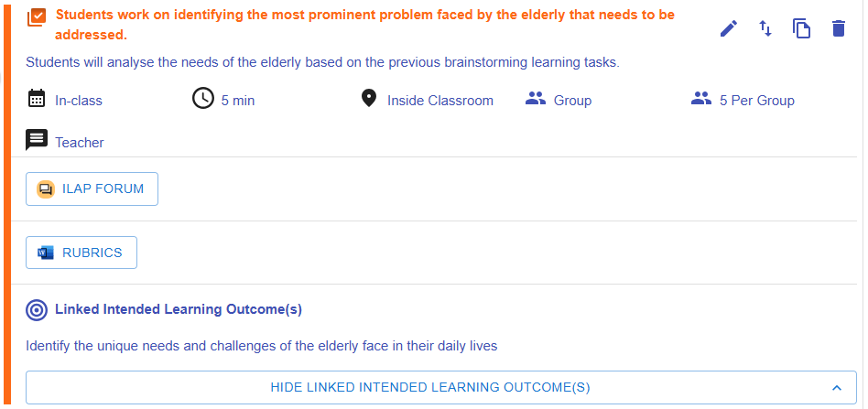Click the Linked Intended Learning Outcome(s) heading
Viewport: 868px width, 409px height.
[x=179, y=309]
